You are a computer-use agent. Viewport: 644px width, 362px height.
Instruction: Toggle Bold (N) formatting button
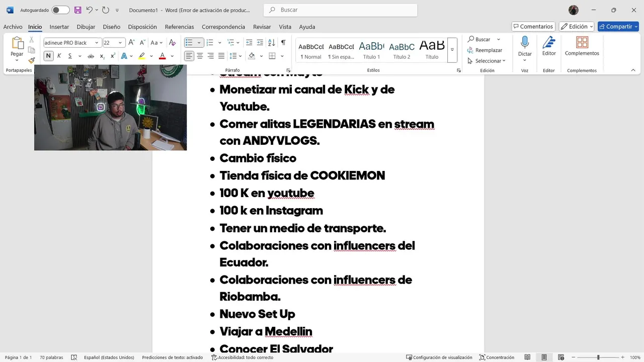pyautogui.click(x=48, y=56)
